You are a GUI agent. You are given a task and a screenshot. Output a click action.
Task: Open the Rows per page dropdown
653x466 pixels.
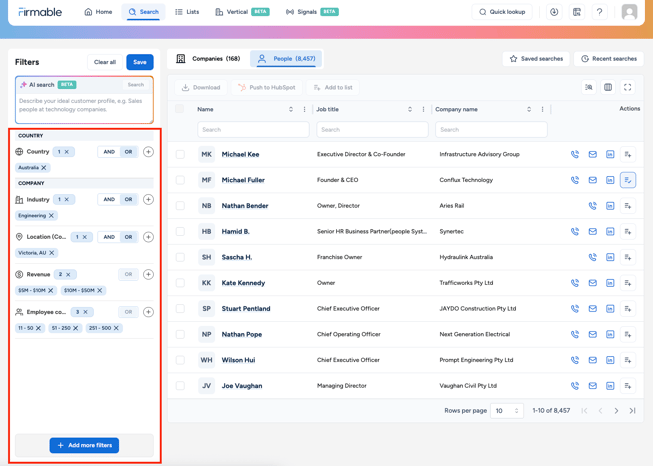point(506,411)
